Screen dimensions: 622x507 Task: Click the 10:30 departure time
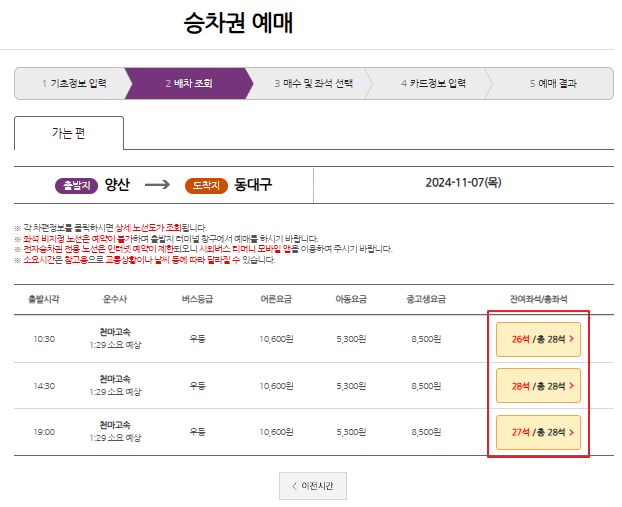(44, 339)
